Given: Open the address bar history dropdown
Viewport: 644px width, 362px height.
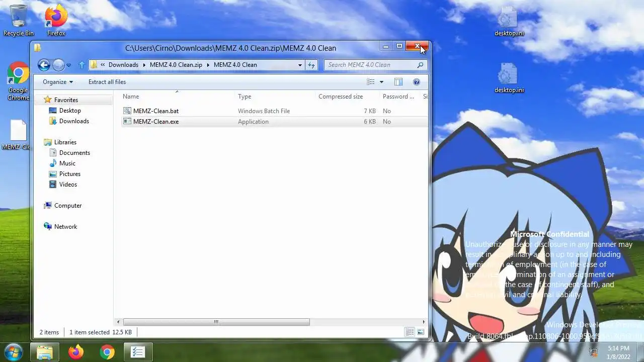Looking at the screenshot, I should click(x=300, y=65).
